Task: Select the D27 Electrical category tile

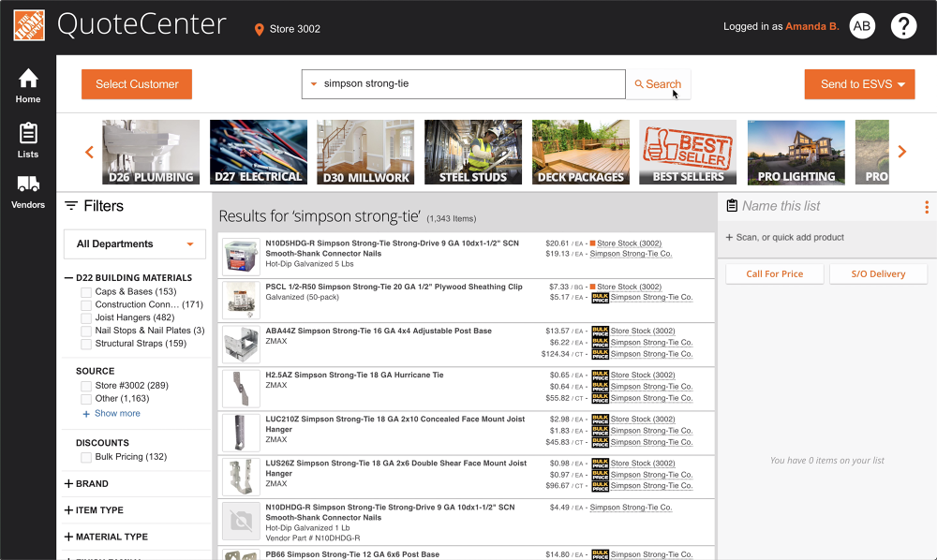Action: [259, 152]
